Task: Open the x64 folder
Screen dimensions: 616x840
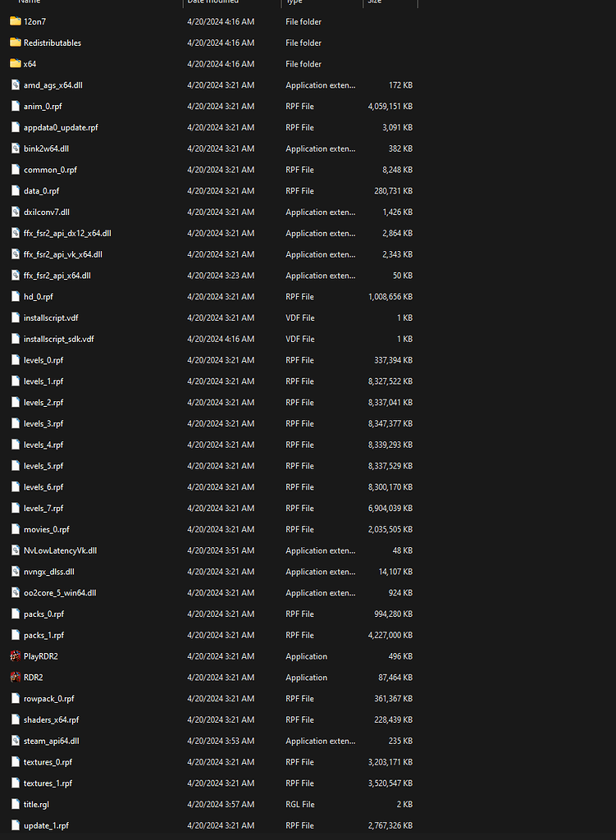Action: tap(31, 64)
